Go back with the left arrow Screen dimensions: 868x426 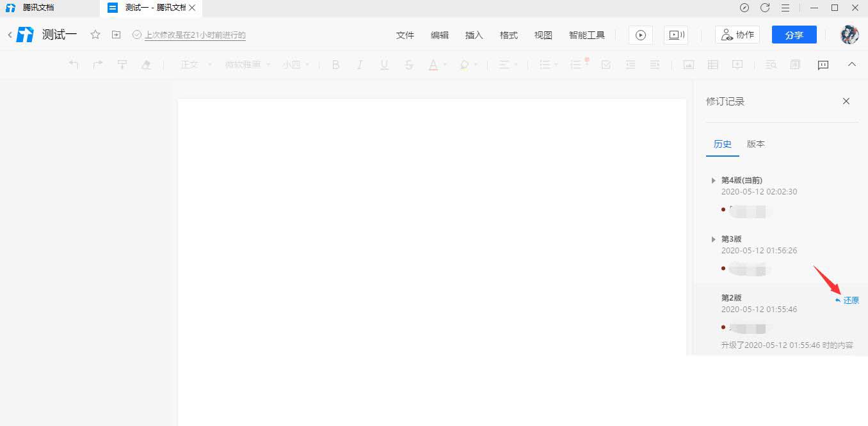pos(10,35)
